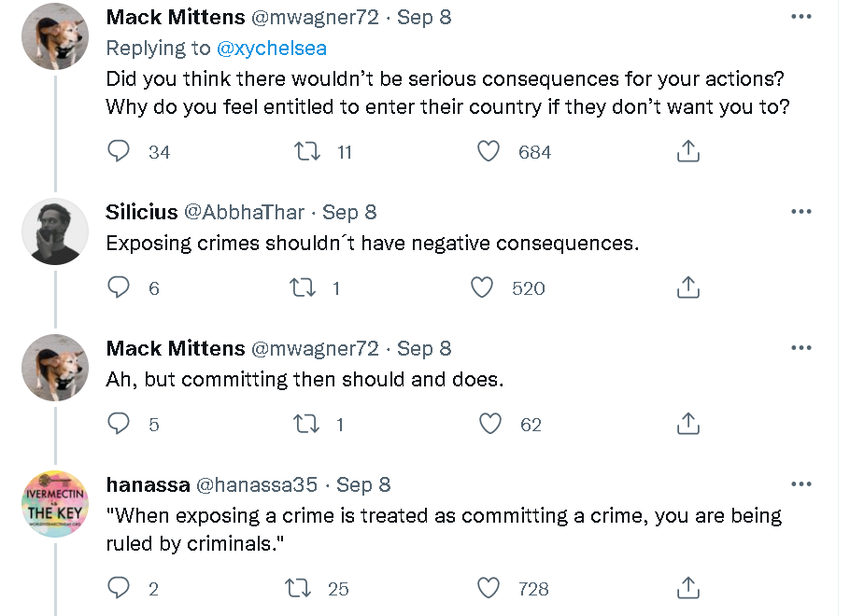Open more options on hanassa's tweet
The height and width of the screenshot is (616, 850).
pyautogui.click(x=800, y=484)
